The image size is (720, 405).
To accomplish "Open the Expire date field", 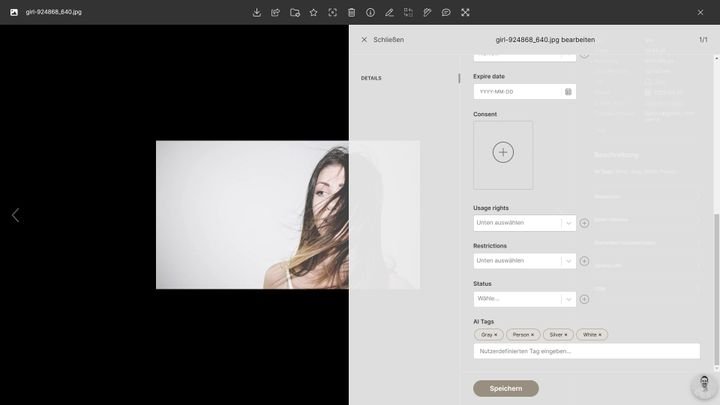I will point(524,92).
